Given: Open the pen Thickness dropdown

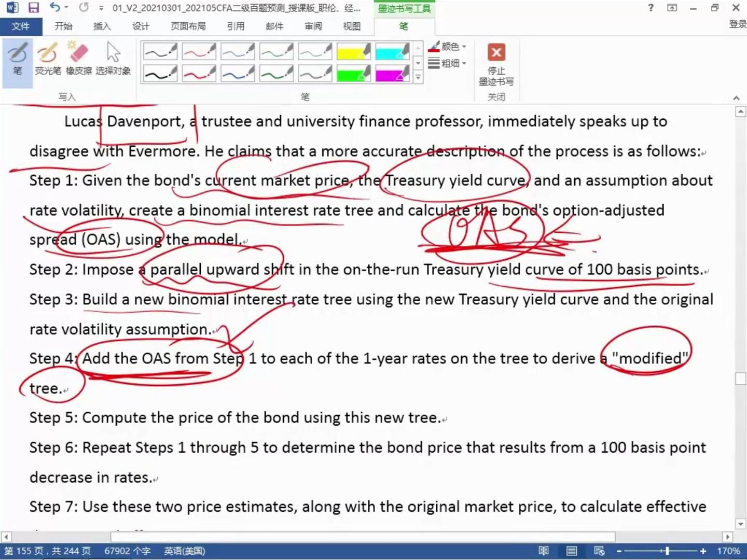Looking at the screenshot, I should pos(449,63).
